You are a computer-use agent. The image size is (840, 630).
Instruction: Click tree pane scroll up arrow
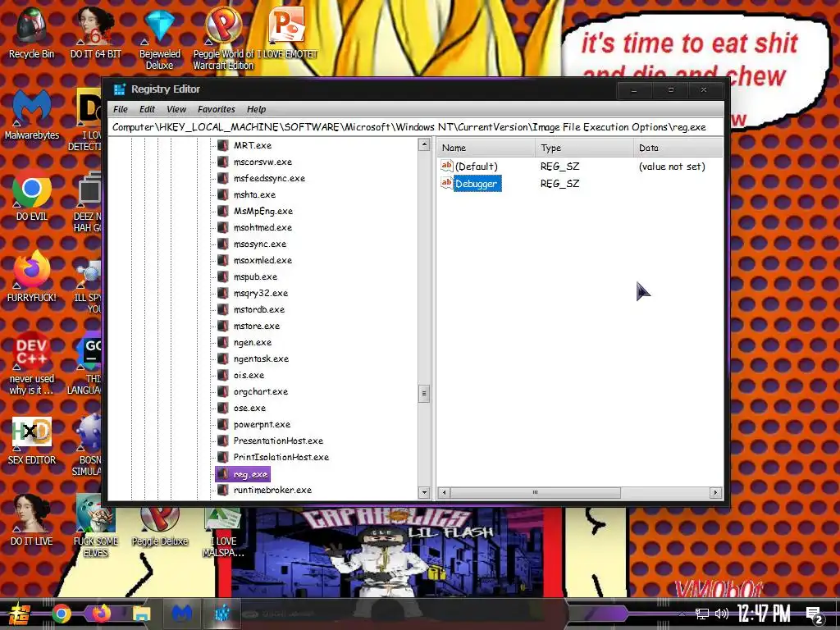tap(424, 144)
